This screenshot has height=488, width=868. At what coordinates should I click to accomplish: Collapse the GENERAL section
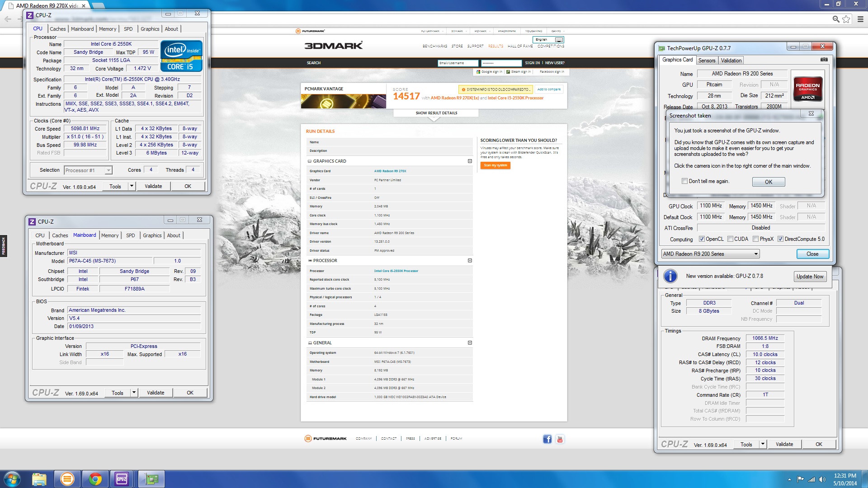(x=470, y=343)
